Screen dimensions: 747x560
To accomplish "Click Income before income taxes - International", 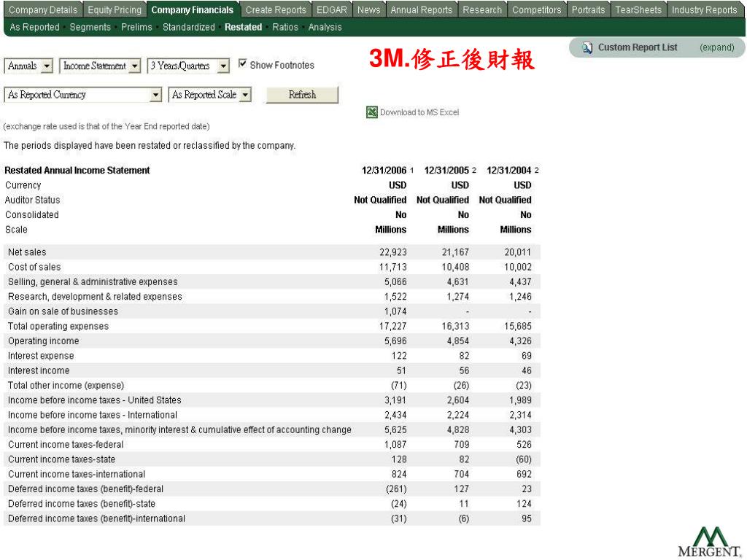I will click(x=93, y=415).
